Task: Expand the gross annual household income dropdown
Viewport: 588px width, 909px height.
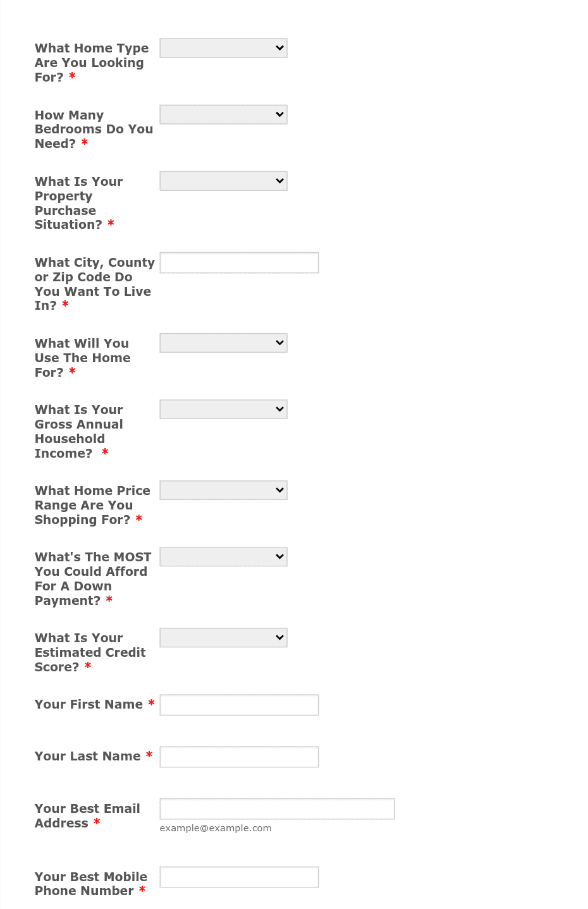Action: tap(223, 409)
